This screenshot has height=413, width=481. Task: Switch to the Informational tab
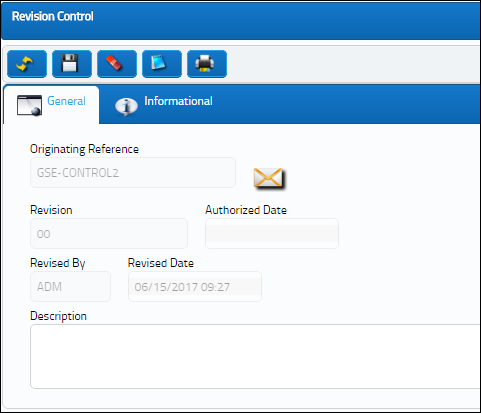pyautogui.click(x=178, y=101)
